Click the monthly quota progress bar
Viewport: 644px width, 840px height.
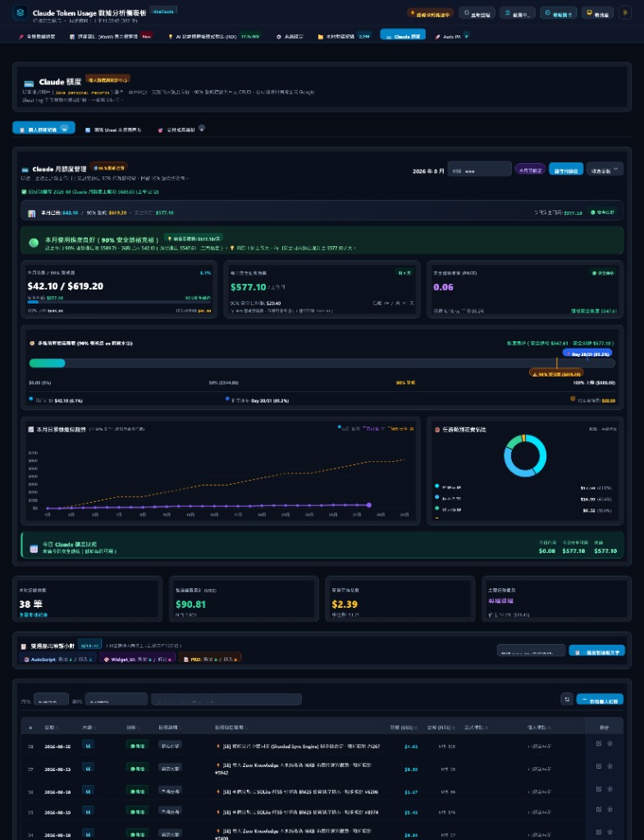322,363
